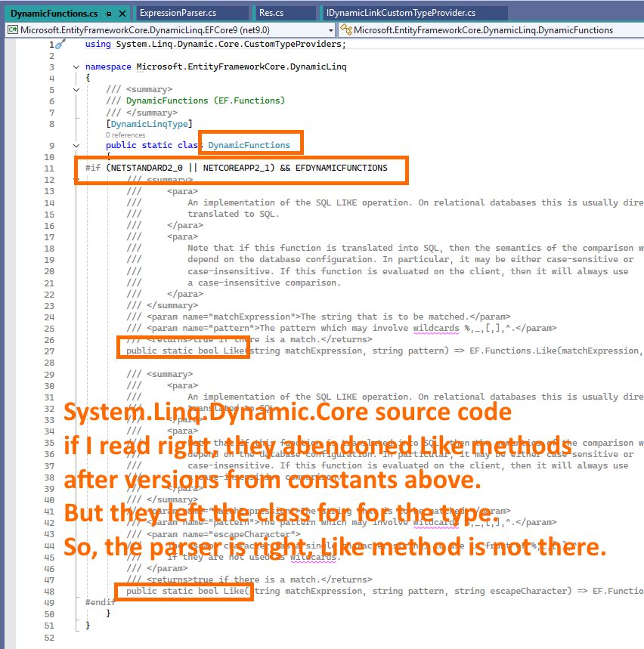Click the class icon in the type navigation bar
Screen dimensions: 644x649
(x=346, y=29)
